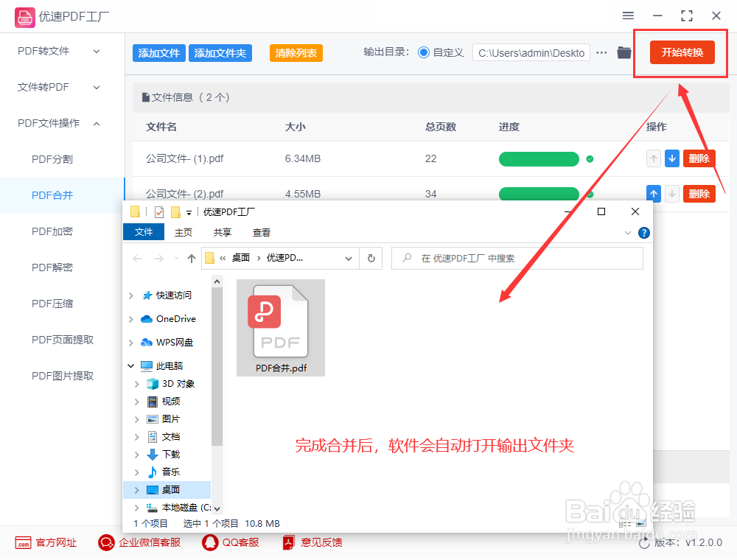Viewport: 737px width, 560px height.
Task: Click the progress bar of 公司文件- (2).pdf
Action: (x=539, y=194)
